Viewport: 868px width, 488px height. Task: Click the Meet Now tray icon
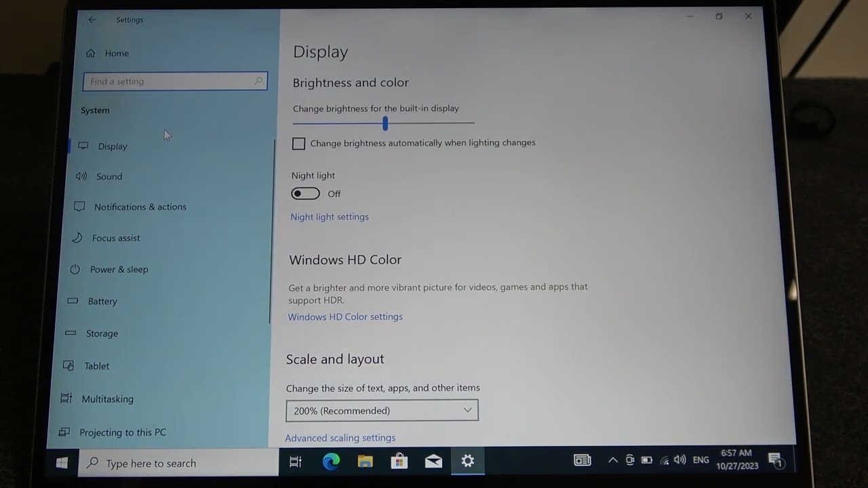coord(630,460)
